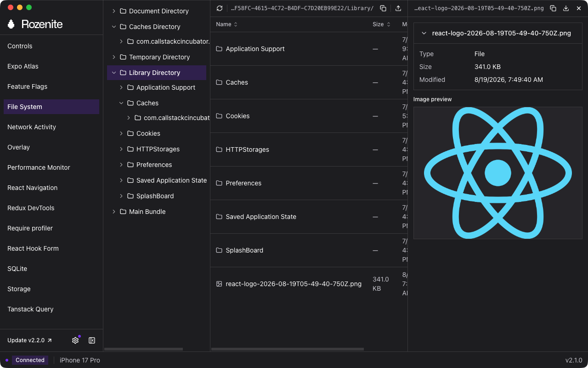The height and width of the screenshot is (368, 588).
Task: Click the Modified date value in file details
Action: [x=509, y=80]
